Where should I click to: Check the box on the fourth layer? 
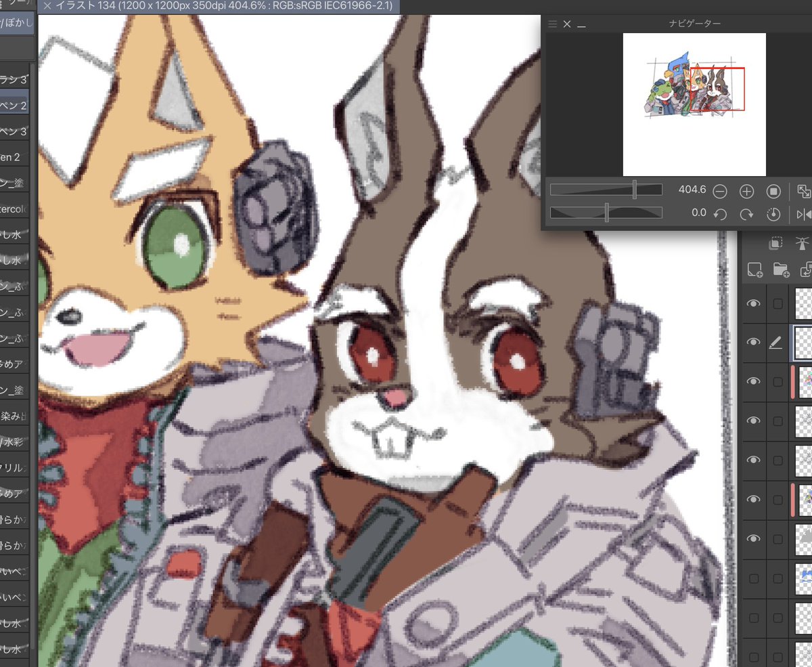[x=777, y=421]
